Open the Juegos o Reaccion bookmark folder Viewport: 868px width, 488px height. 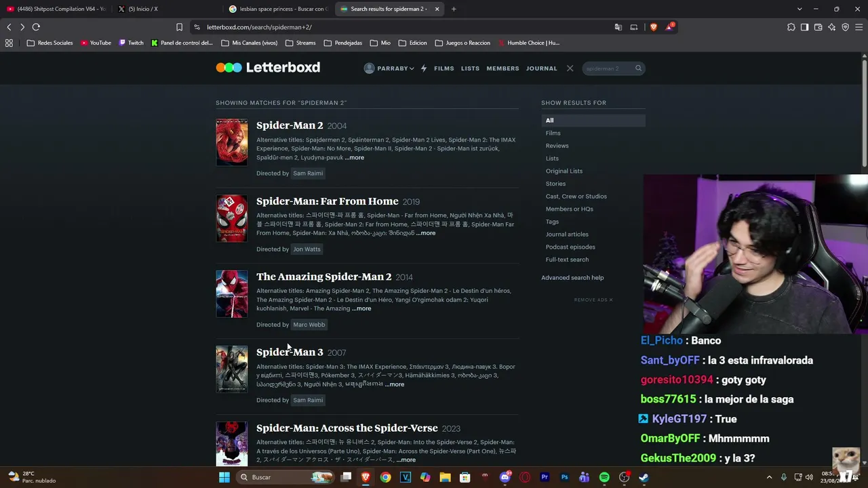pos(462,43)
